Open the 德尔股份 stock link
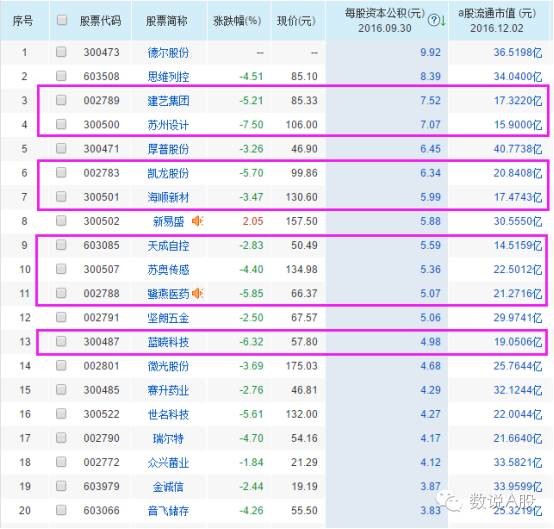Screen dimensions: 554x529 pos(168,53)
